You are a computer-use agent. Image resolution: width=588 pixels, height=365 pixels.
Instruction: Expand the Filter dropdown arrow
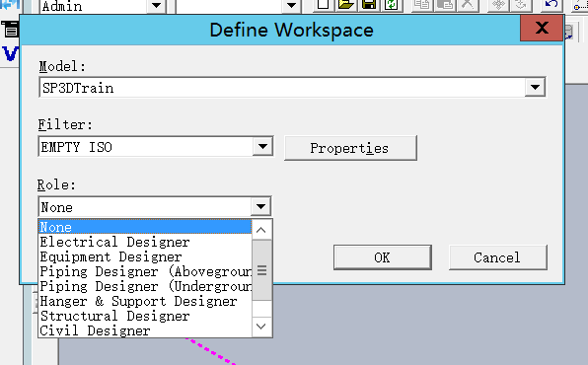262,146
